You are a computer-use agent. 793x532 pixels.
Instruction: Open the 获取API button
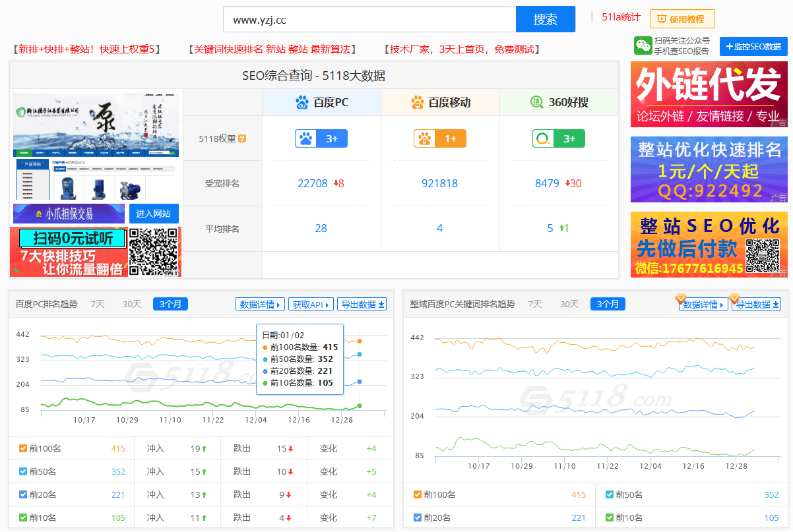coord(311,305)
